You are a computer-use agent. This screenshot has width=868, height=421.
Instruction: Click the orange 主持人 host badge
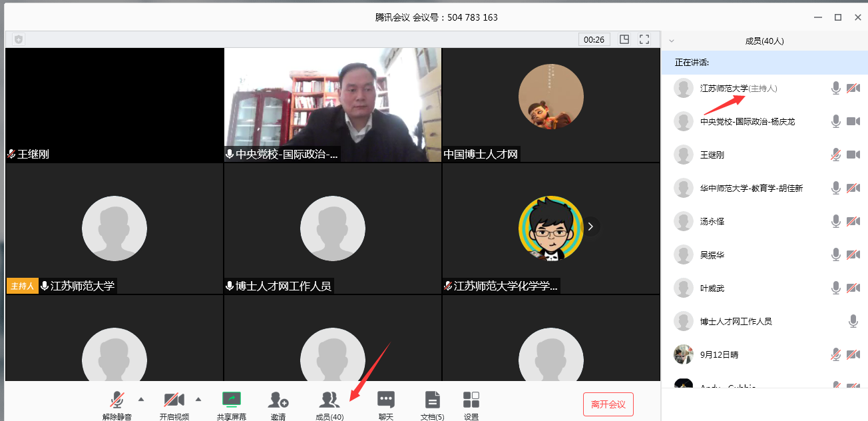(x=22, y=286)
